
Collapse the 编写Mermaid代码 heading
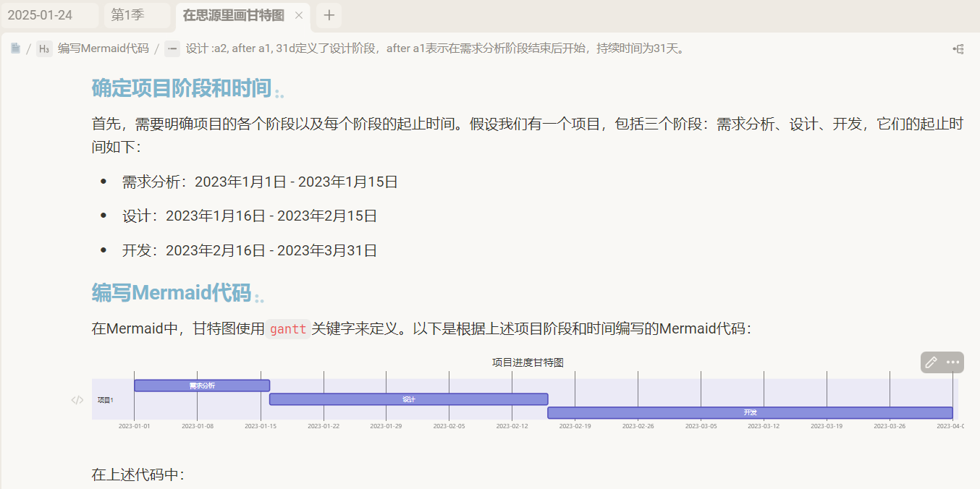click(259, 297)
